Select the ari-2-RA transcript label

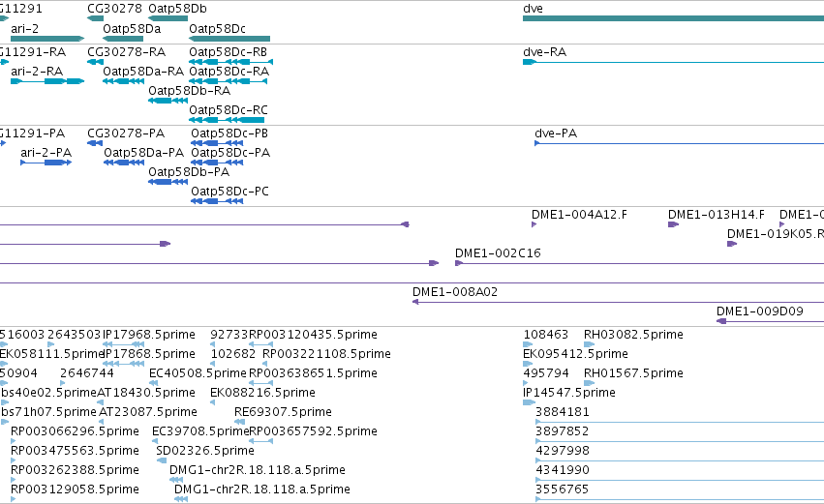point(37,71)
